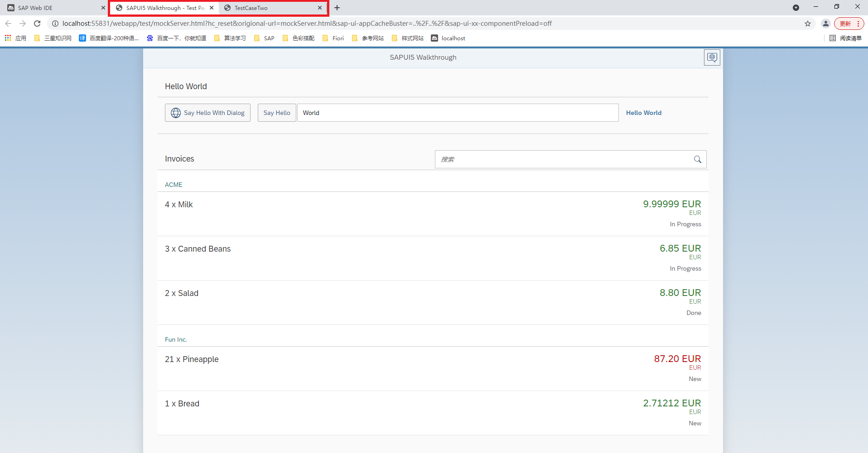Click the 6.85 EUR price
This screenshot has width=868, height=453.
(680, 248)
